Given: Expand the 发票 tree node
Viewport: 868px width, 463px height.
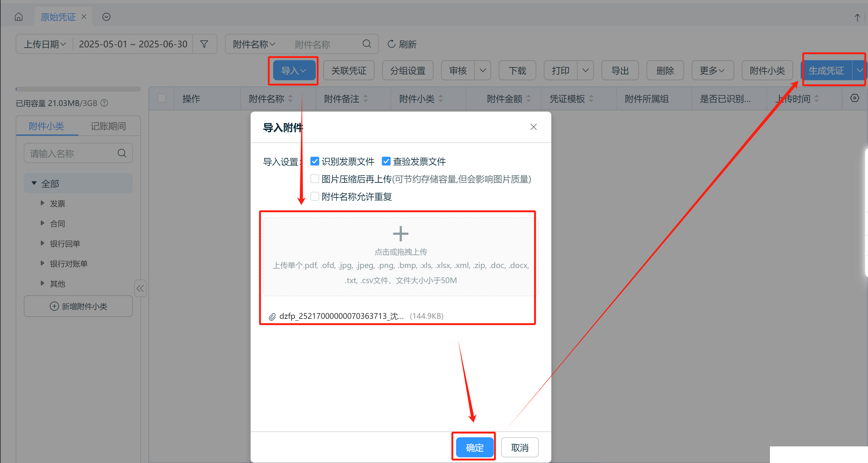Looking at the screenshot, I should coord(43,203).
